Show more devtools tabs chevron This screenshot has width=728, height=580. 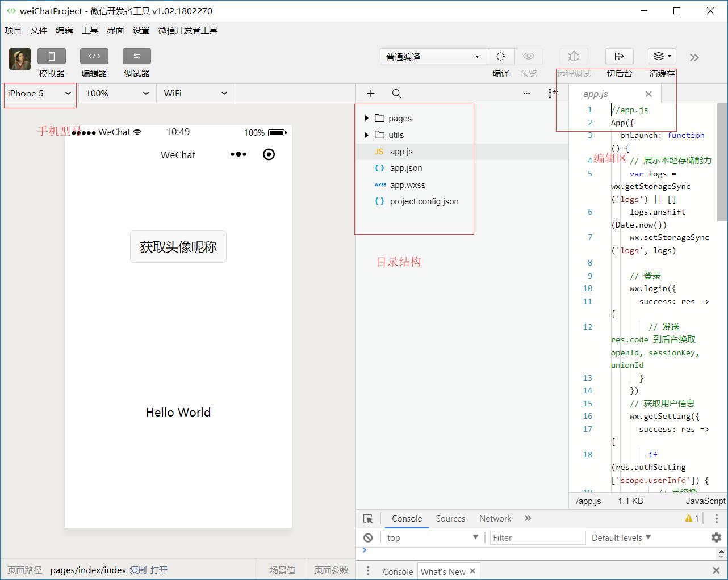coord(528,518)
